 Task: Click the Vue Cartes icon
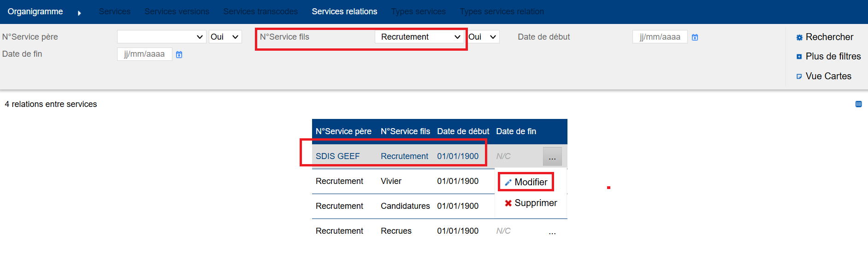pos(799,77)
